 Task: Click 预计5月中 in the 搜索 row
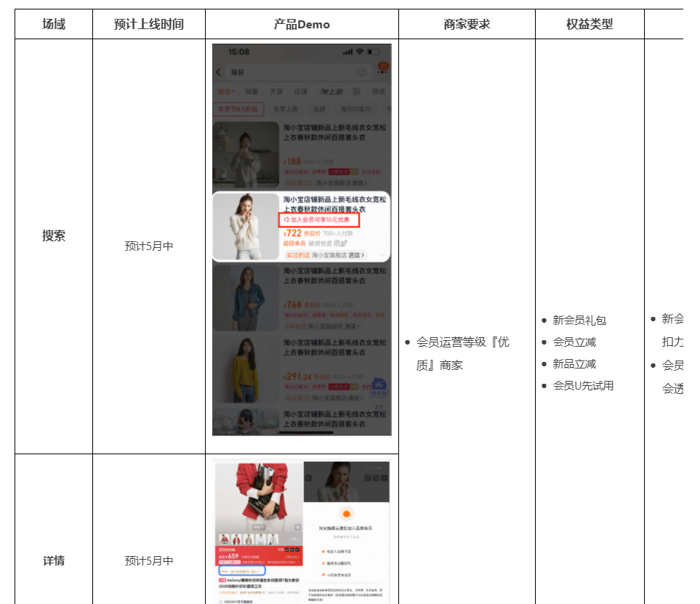tap(149, 246)
